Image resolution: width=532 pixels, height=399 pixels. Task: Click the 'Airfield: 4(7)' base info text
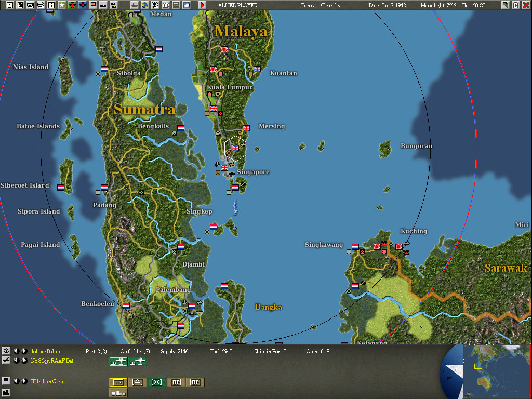point(135,351)
